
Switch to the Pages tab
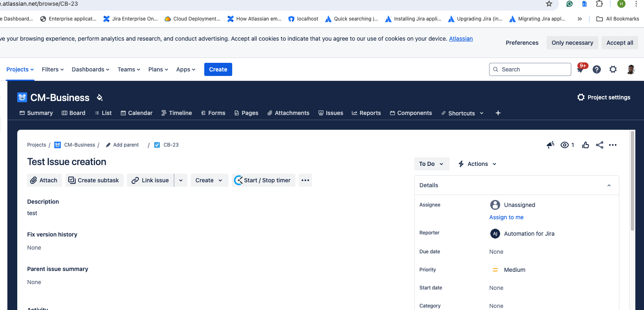[x=246, y=113]
